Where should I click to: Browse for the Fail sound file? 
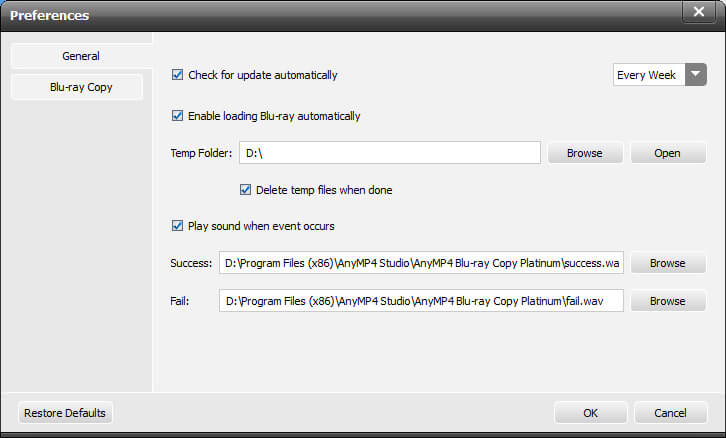pyautogui.click(x=667, y=300)
